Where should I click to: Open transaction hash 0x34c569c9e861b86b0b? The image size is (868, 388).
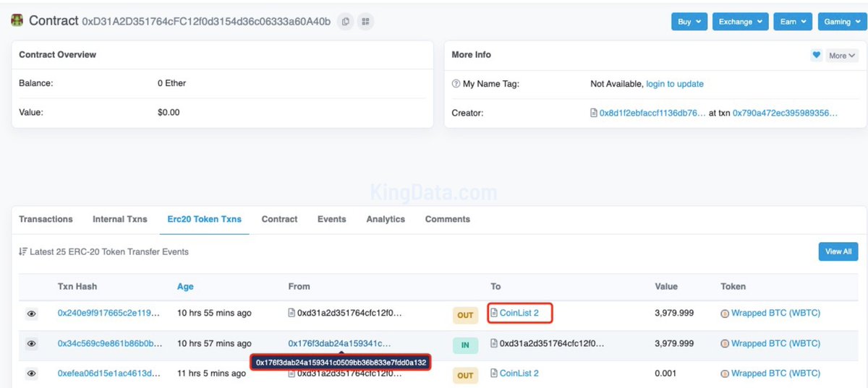(111, 344)
